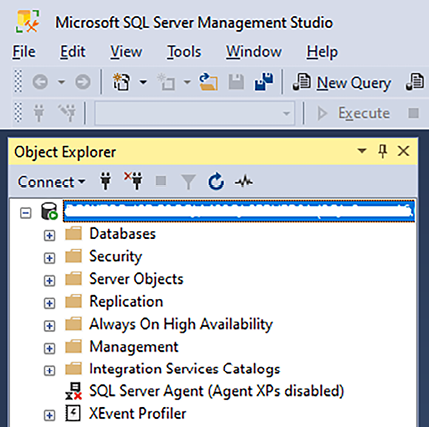Open the Object Explorer window position dropdown
This screenshot has height=427, width=429.
[362, 151]
